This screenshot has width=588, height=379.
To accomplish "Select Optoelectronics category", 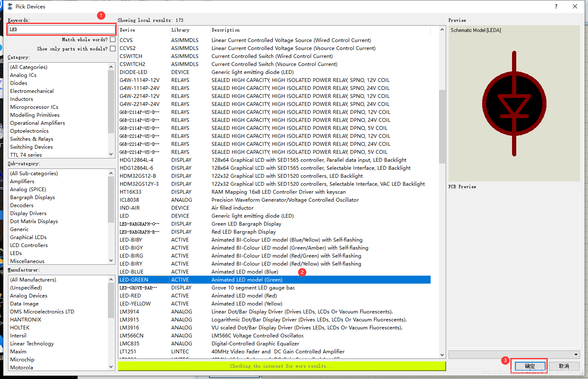I will [x=29, y=131].
